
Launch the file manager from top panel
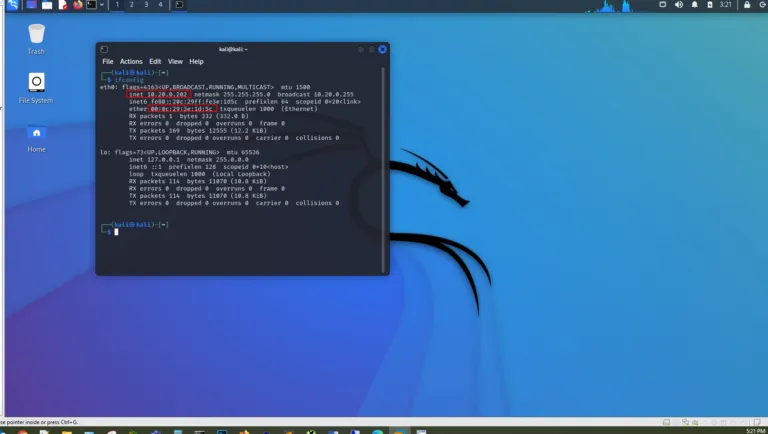[47, 5]
